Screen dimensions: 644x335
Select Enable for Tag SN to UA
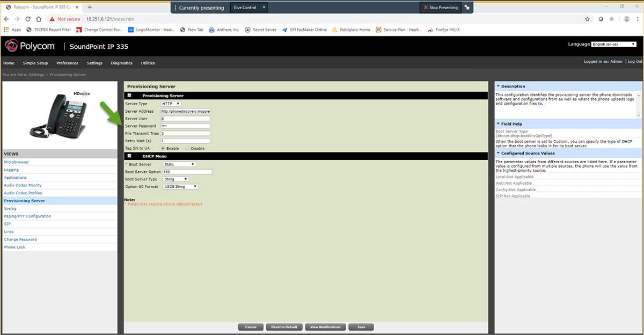click(x=163, y=148)
